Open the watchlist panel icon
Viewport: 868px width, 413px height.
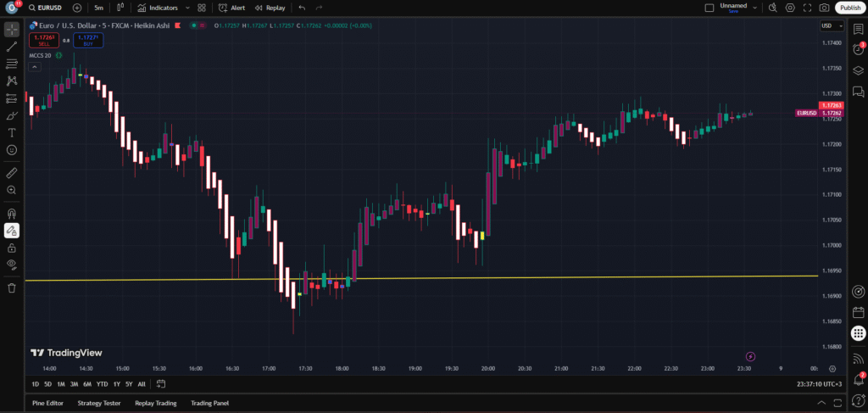point(858,30)
